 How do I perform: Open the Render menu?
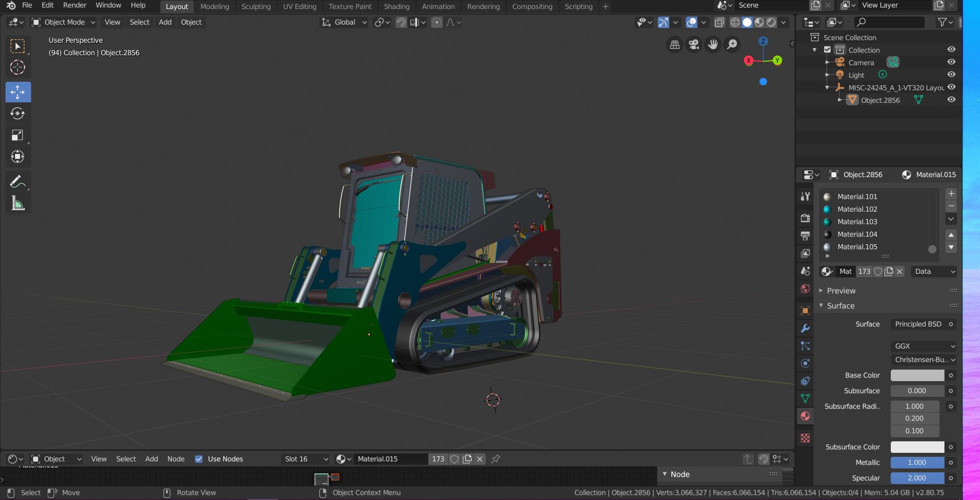(75, 5)
